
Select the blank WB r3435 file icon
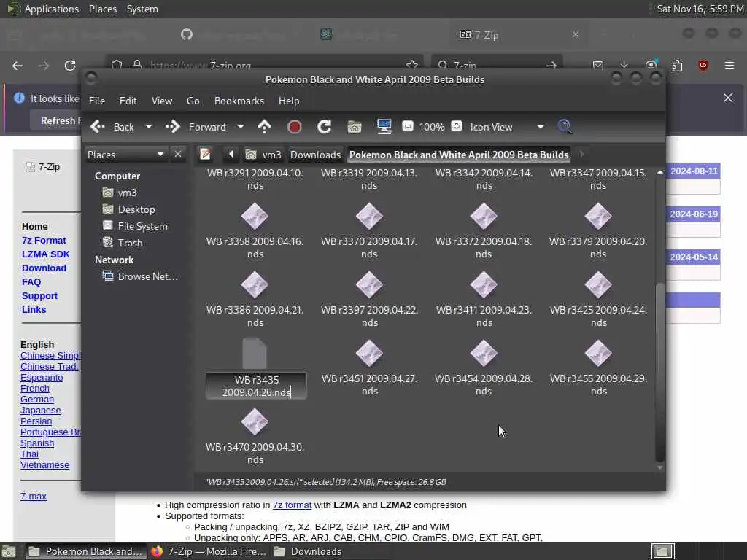(255, 354)
